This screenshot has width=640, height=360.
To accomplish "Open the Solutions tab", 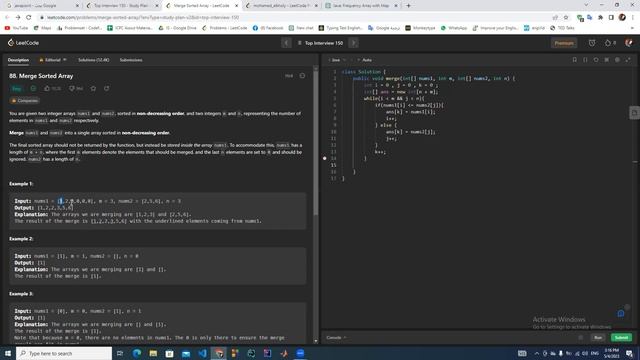I will tap(93, 60).
